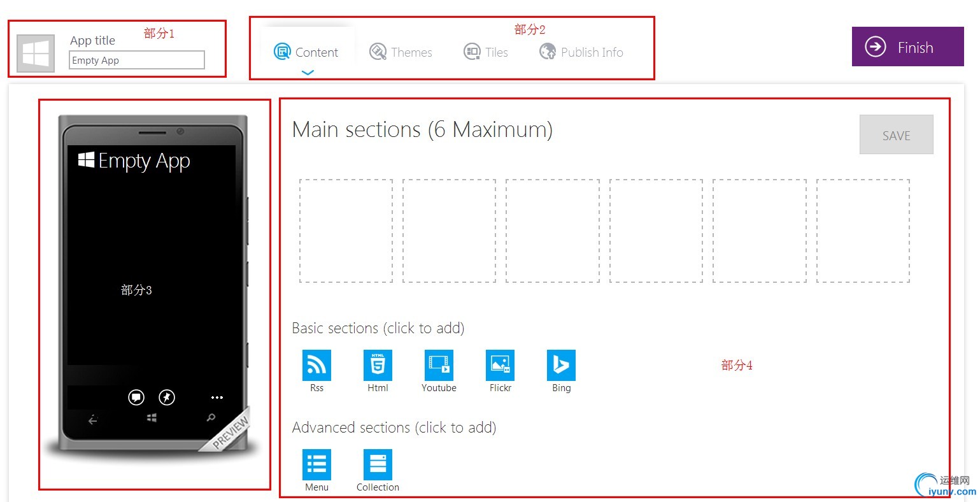Tap the three-dots more icon in phone preview
Image resolution: width=980 pixels, height=502 pixels.
pos(217,398)
